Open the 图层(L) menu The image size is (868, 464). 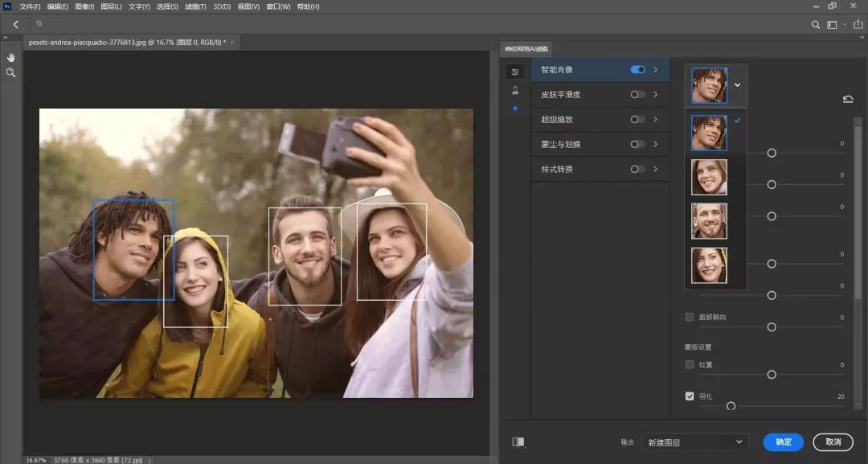click(x=111, y=6)
